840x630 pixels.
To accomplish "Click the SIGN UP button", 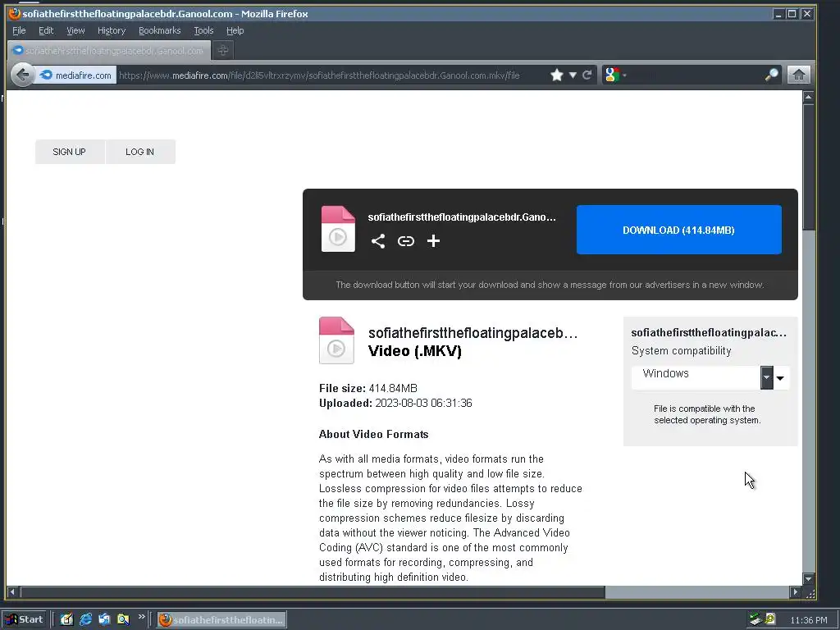I will pos(70,152).
